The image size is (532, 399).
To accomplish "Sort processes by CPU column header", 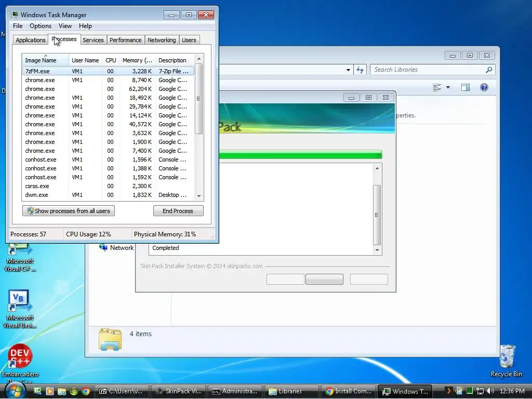I will click(x=111, y=60).
